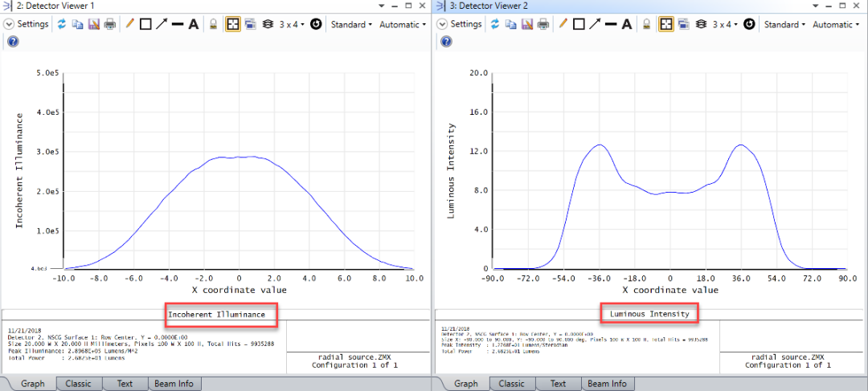Toggle highlighted active cursor button in Viewer 2
This screenshot has width=868, height=391.
click(x=666, y=24)
